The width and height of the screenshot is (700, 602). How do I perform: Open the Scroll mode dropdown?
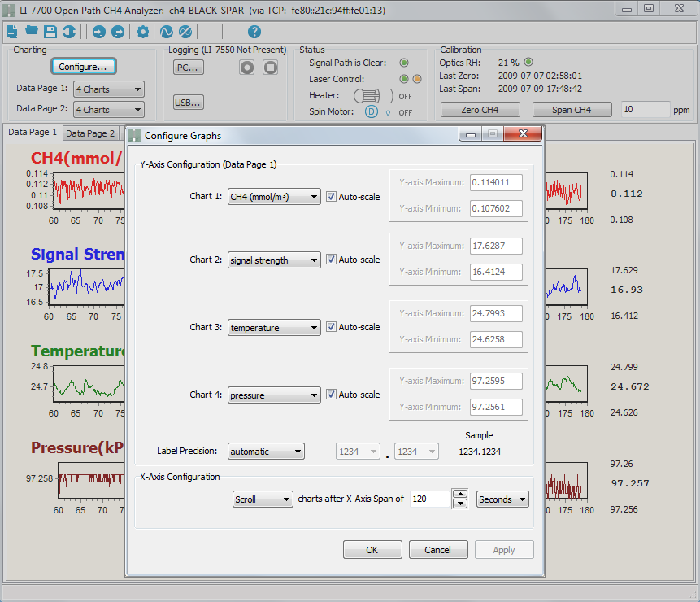[x=263, y=499]
